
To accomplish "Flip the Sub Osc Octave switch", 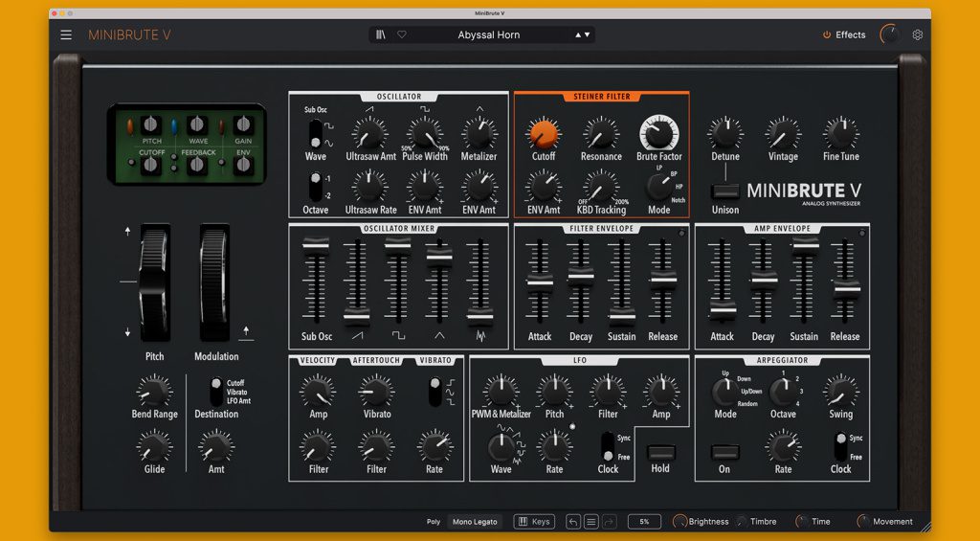I will [x=316, y=187].
